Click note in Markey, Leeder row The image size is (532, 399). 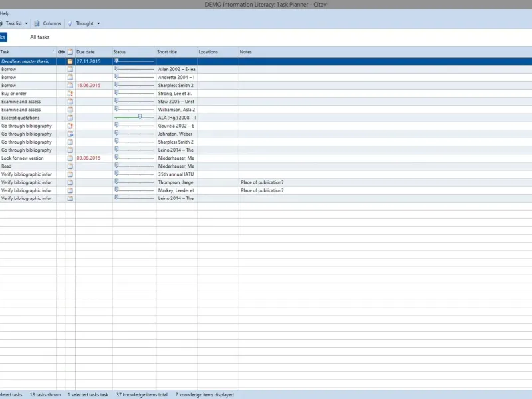pos(262,190)
